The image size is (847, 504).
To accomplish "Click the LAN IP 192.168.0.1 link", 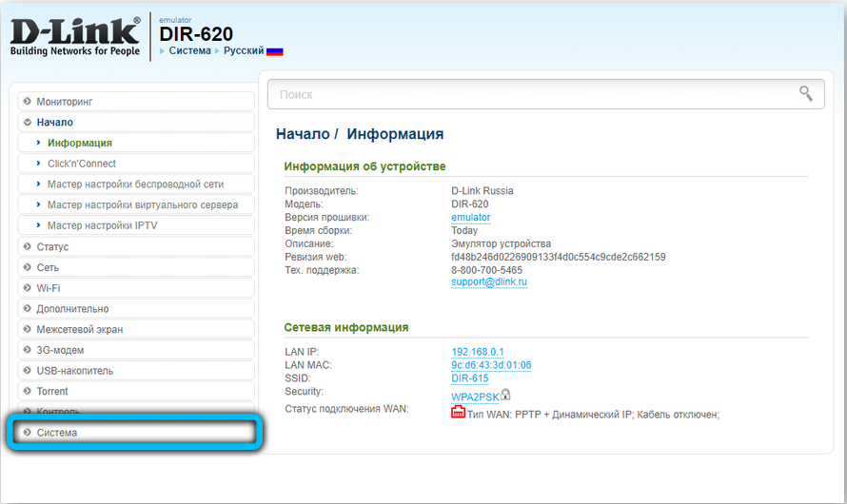I will (478, 352).
